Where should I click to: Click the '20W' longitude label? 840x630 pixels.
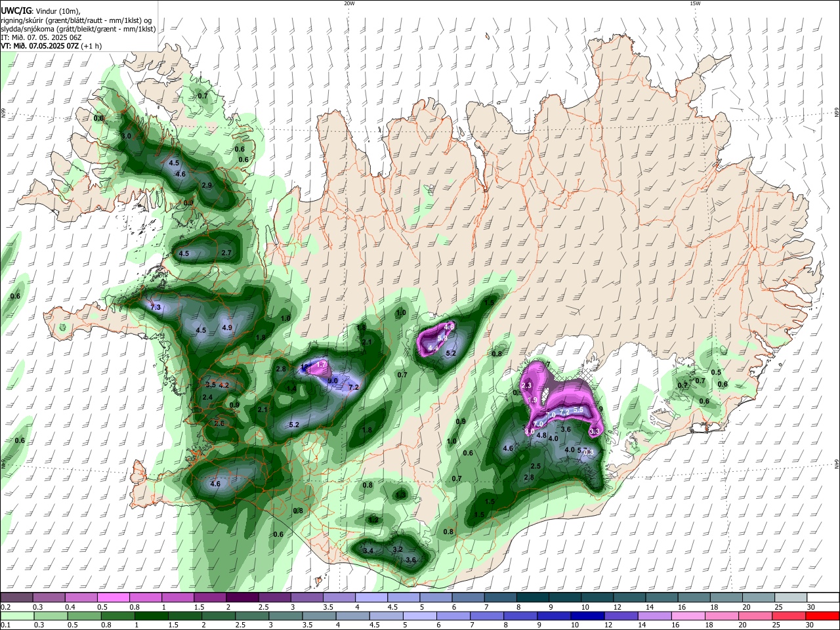coord(349,3)
